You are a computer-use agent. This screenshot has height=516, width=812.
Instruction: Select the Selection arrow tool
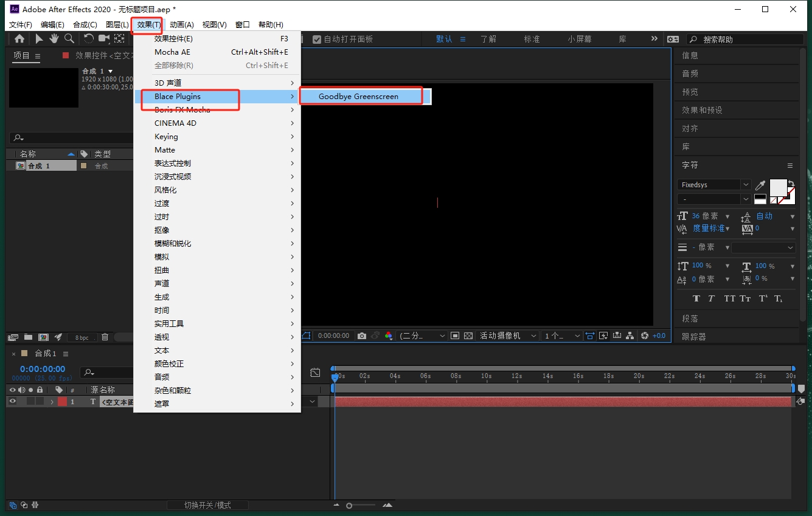(x=39, y=39)
